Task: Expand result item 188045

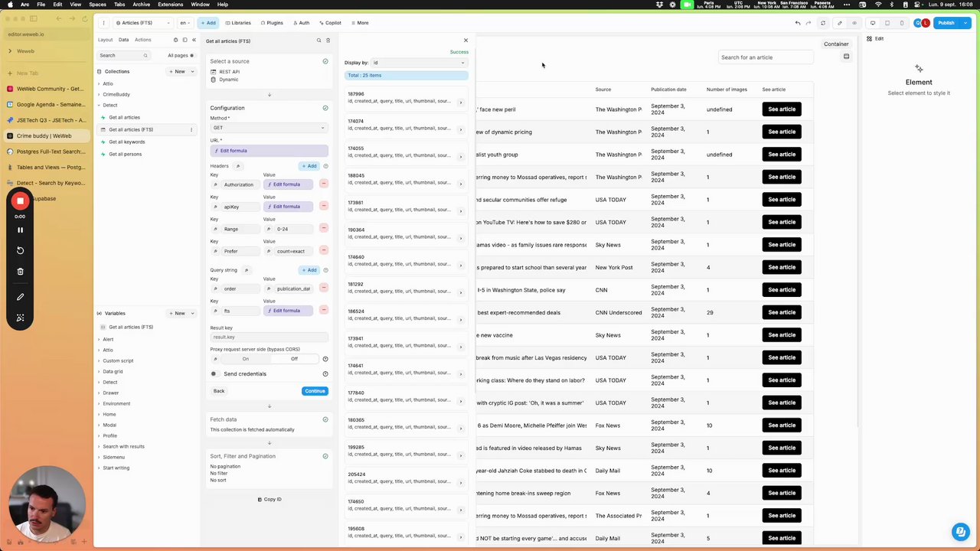Action: click(x=461, y=184)
